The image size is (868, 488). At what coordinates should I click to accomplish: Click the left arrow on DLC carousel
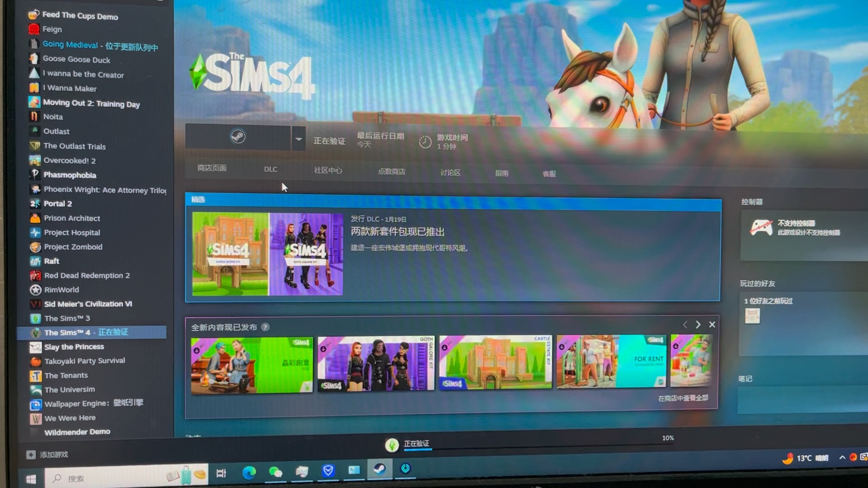click(685, 324)
